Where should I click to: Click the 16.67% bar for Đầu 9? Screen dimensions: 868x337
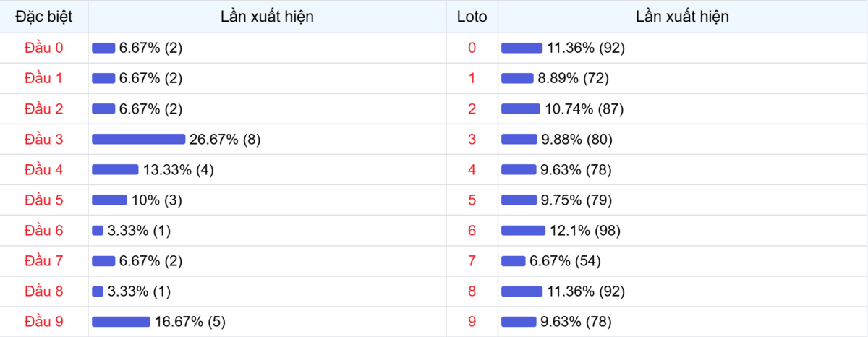121,322
